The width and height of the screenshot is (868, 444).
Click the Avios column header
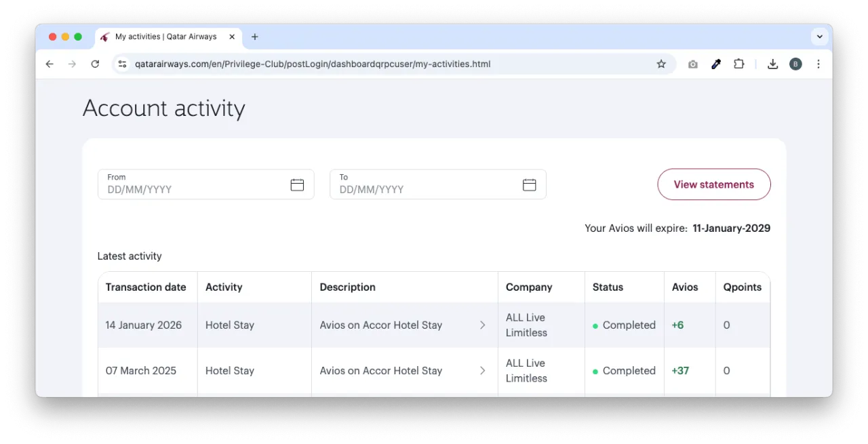pos(685,287)
